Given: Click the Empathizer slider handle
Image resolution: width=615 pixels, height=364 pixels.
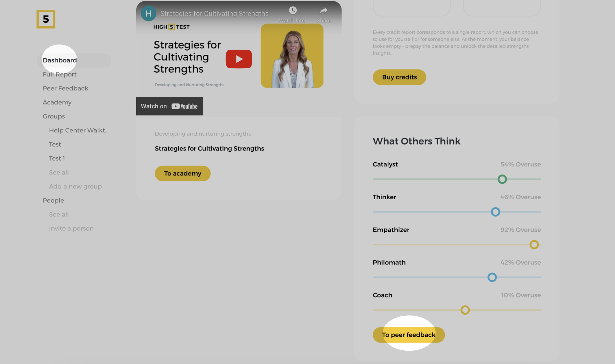Looking at the screenshot, I should (534, 245).
